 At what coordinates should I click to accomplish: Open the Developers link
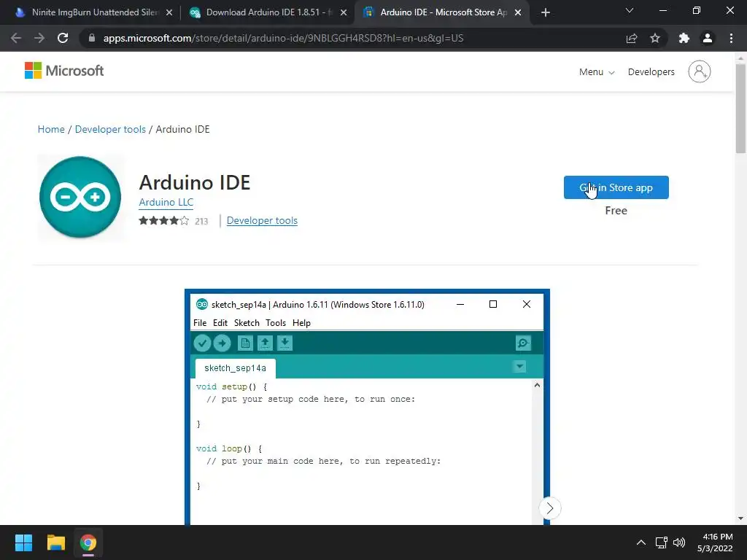click(651, 72)
